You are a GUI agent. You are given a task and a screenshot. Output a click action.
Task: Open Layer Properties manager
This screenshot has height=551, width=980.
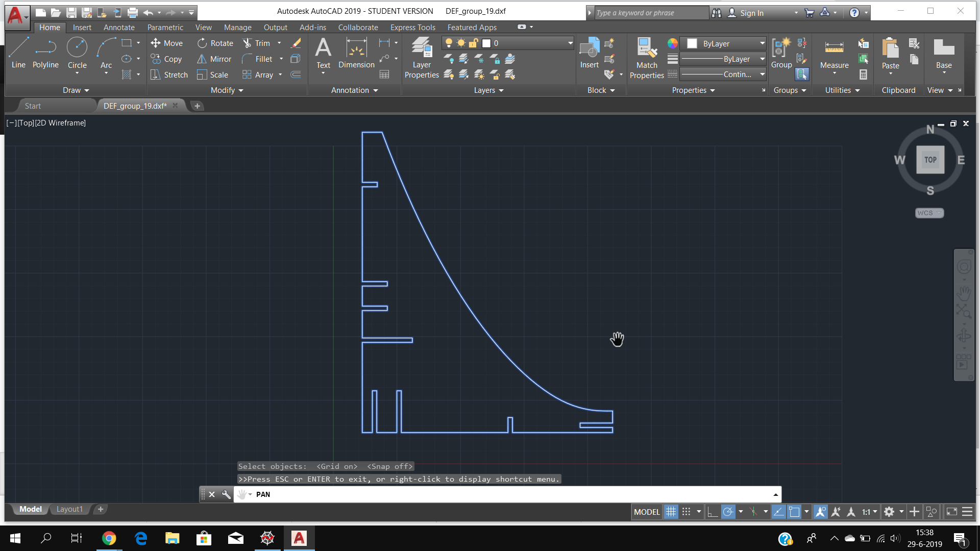[x=422, y=58]
